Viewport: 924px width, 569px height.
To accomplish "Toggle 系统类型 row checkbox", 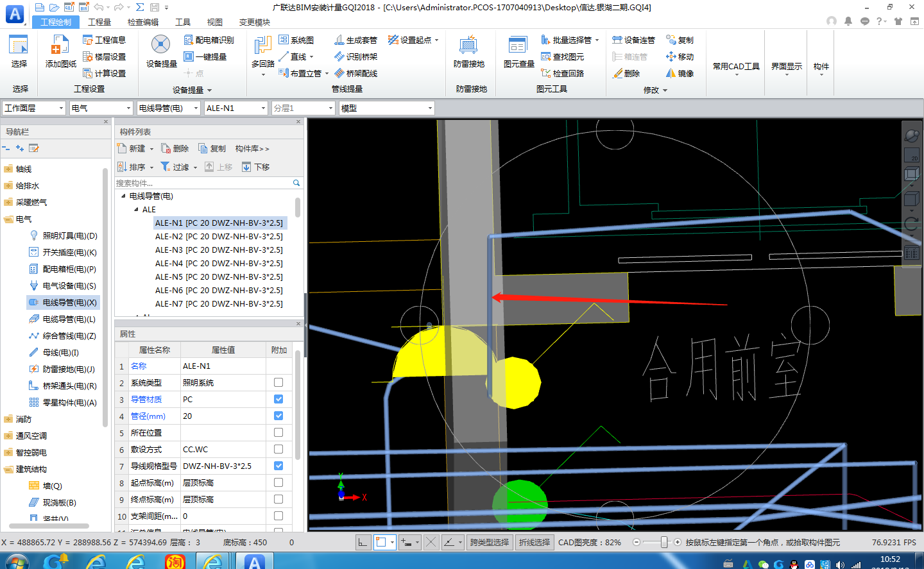I will pos(278,382).
